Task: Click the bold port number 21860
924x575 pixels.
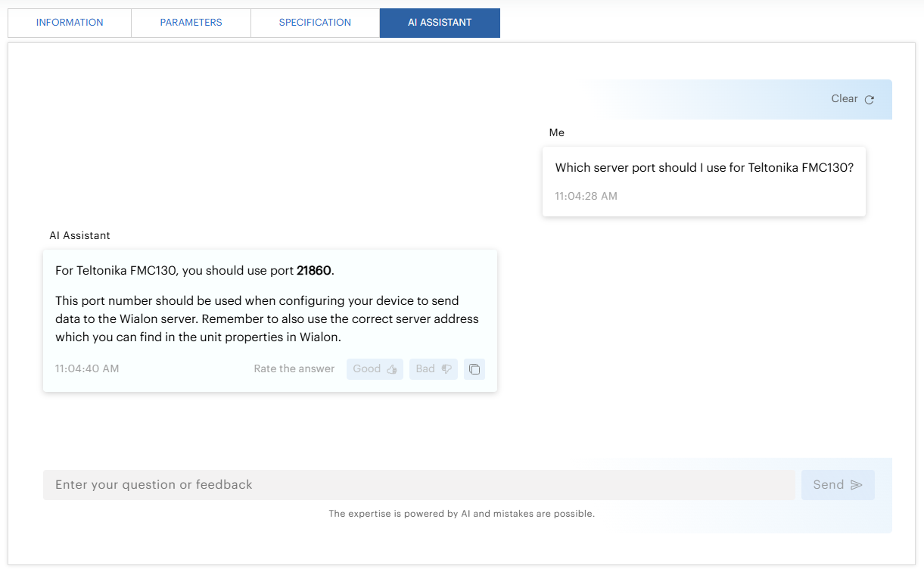Action: tap(314, 271)
